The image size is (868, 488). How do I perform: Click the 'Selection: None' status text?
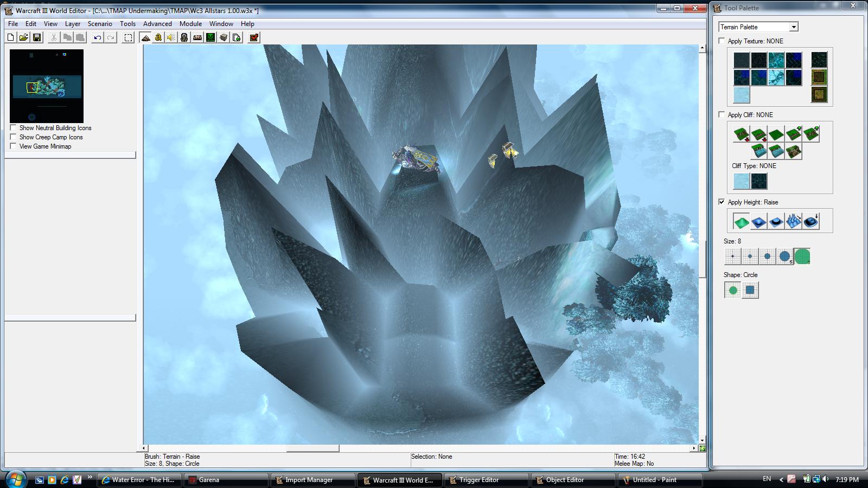pyautogui.click(x=431, y=457)
